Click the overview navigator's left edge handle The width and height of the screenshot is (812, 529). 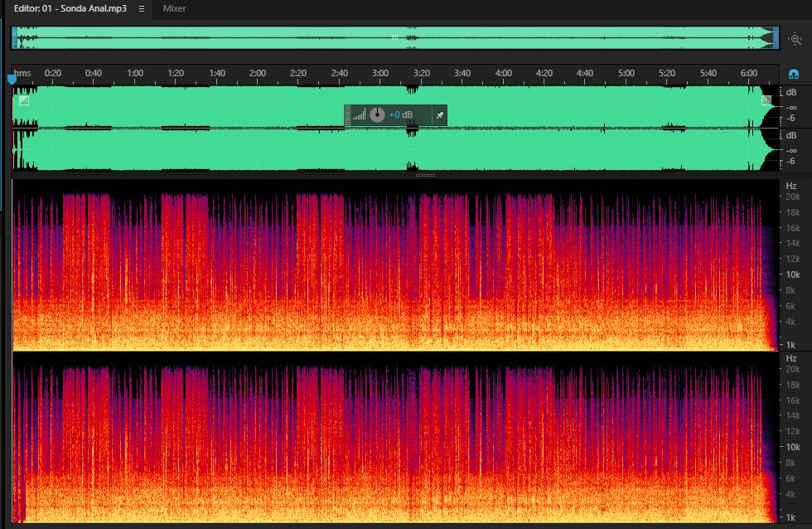click(15, 38)
